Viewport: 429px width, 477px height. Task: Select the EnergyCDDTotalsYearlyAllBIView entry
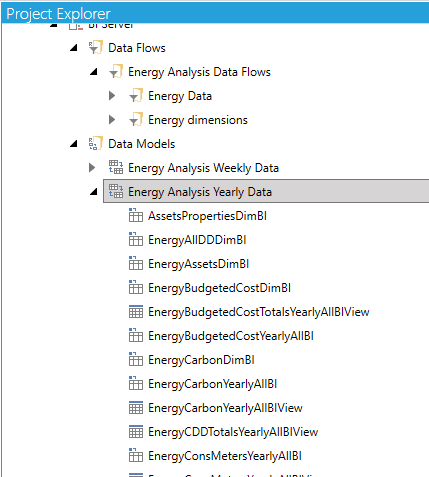pyautogui.click(x=233, y=432)
